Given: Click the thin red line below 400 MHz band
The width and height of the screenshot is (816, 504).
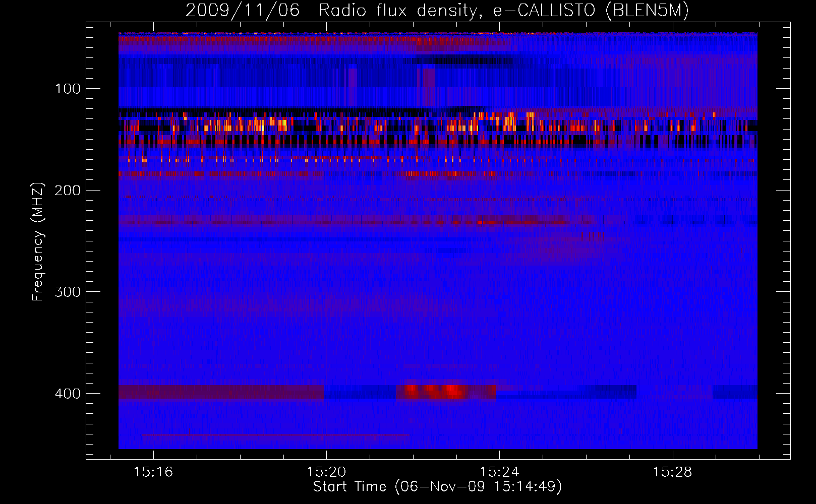Looking at the screenshot, I should click(x=275, y=434).
